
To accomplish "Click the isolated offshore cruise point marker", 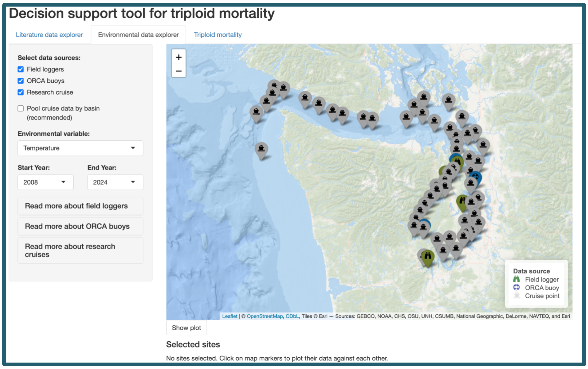I will (x=261, y=149).
